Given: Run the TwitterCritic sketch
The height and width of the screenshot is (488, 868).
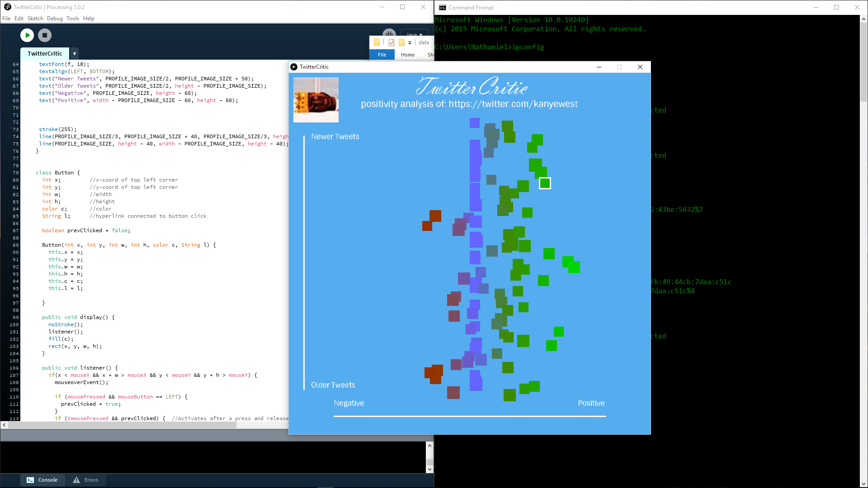Looking at the screenshot, I should [x=27, y=35].
